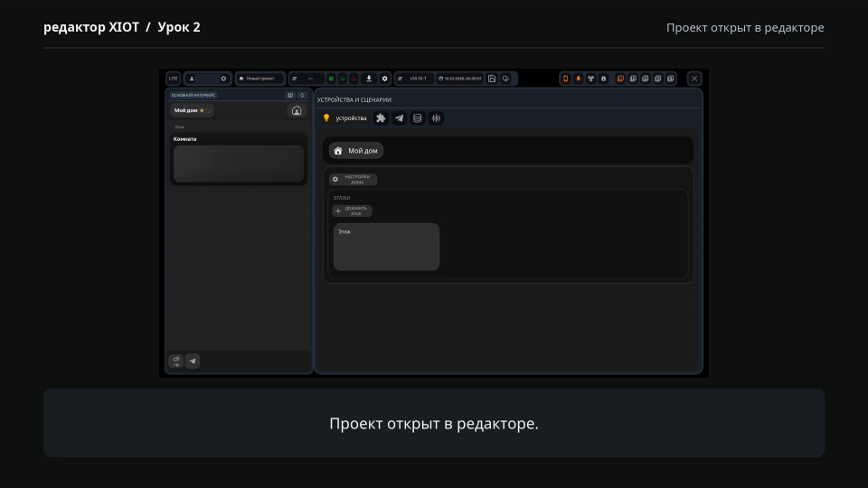Open the 'Новый проект' project button
868x488 pixels.
pyautogui.click(x=259, y=79)
